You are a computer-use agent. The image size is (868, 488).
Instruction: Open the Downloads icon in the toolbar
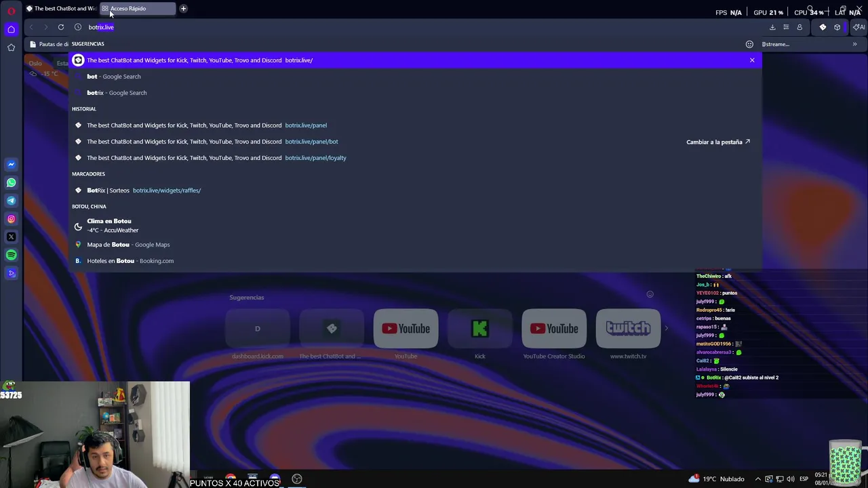click(x=772, y=27)
